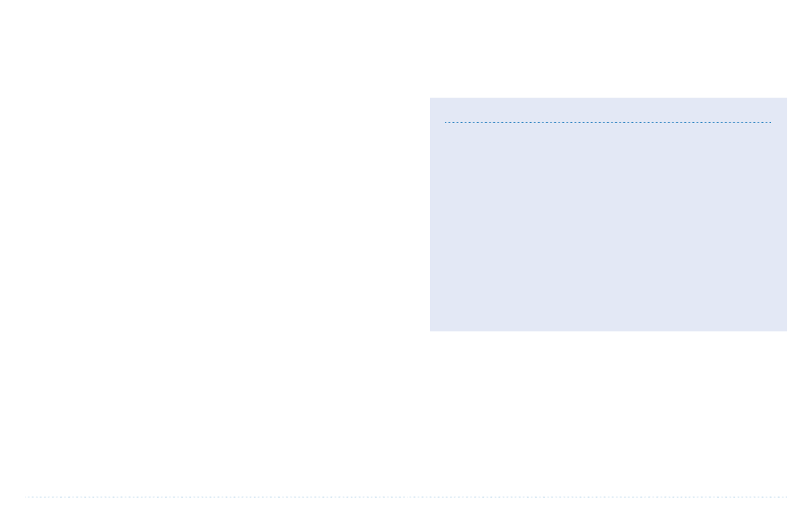Click the right footer dotted divider line
This screenshot has width=812, height=525.
pos(597,497)
